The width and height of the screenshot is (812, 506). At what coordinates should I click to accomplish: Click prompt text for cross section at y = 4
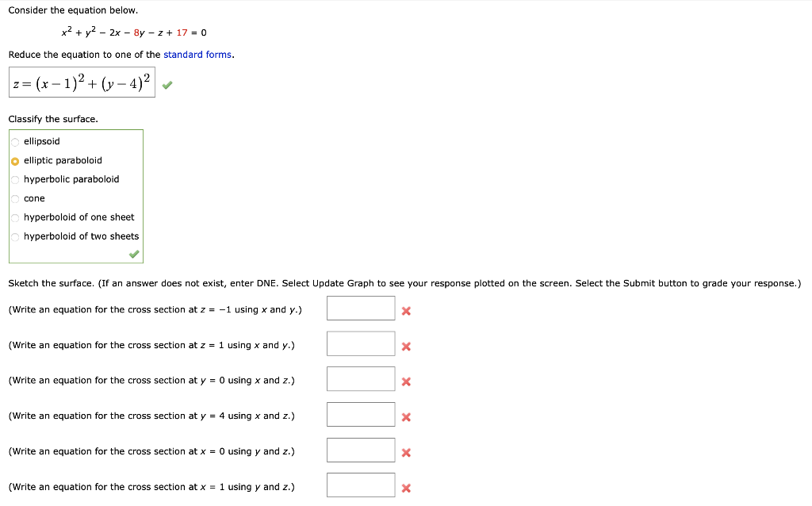(151, 416)
